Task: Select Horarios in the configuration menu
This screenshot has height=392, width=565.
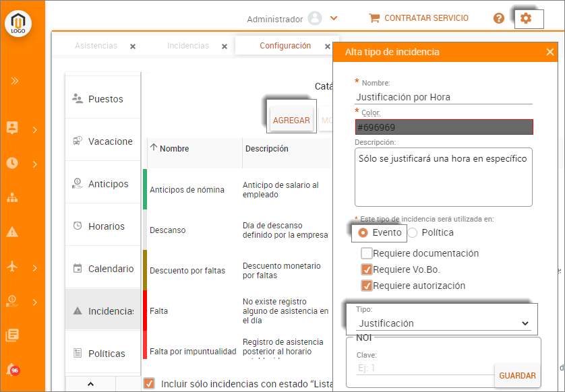Action: pos(106,226)
